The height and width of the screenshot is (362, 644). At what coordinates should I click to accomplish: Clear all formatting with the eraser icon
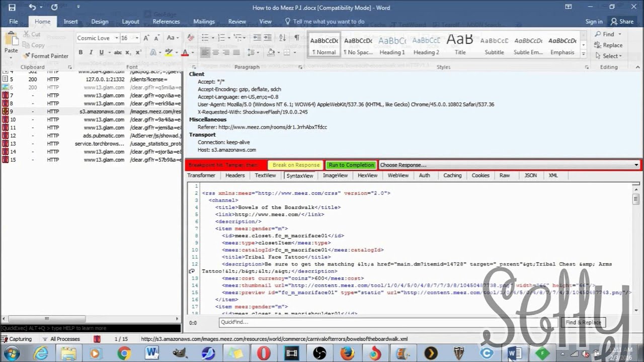(x=191, y=38)
